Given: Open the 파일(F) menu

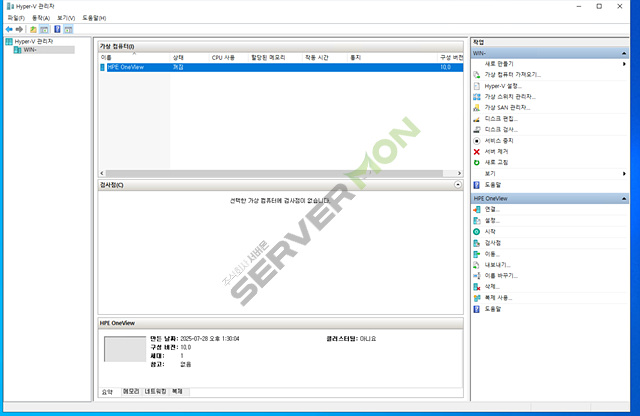Looking at the screenshot, I should pos(16,18).
